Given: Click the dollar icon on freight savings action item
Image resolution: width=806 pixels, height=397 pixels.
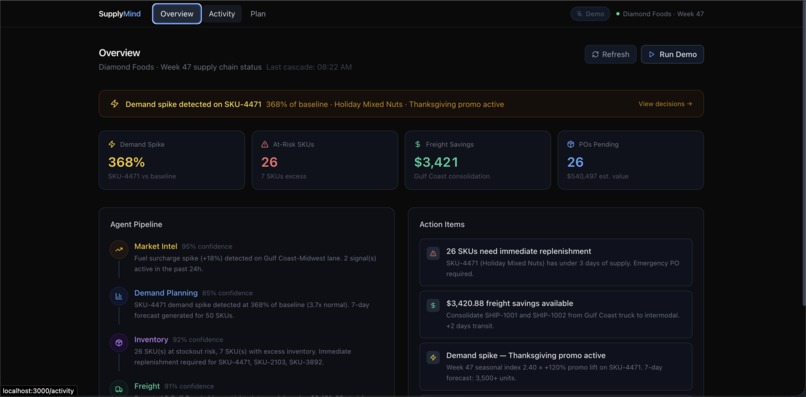Looking at the screenshot, I should pos(433,305).
